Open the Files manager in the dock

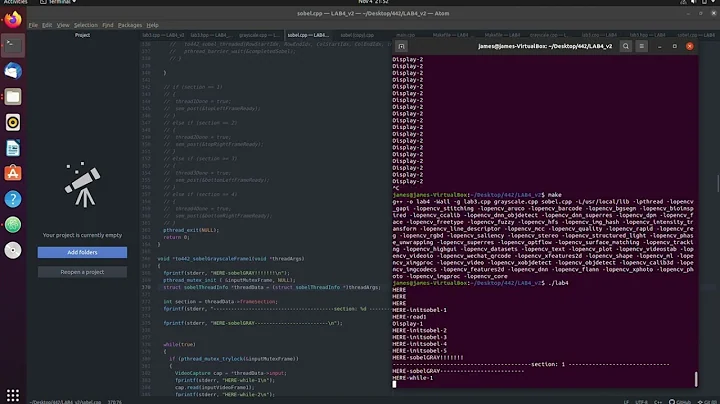(13, 96)
